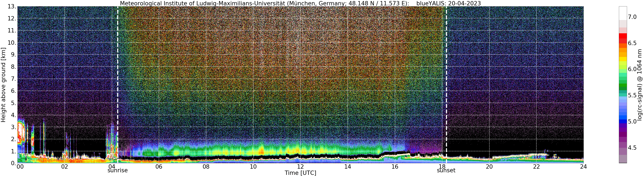Click the height axis tick label 8.

[x=14, y=67]
